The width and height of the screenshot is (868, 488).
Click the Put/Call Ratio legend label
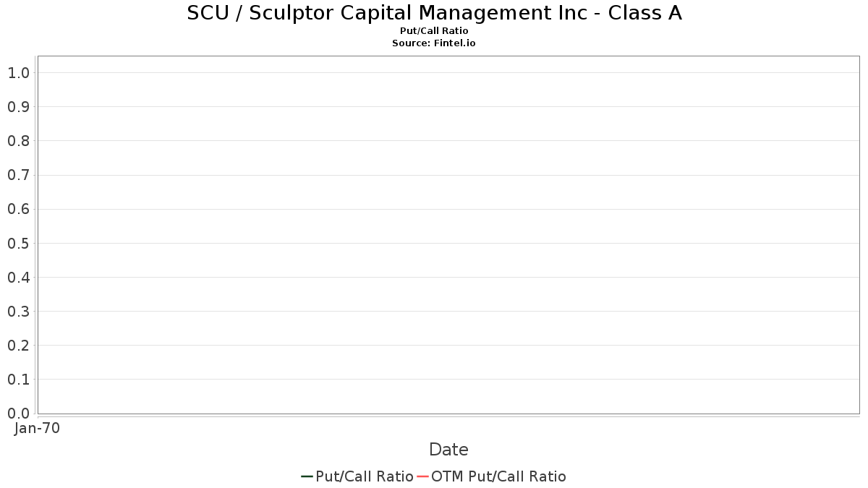pos(365,476)
